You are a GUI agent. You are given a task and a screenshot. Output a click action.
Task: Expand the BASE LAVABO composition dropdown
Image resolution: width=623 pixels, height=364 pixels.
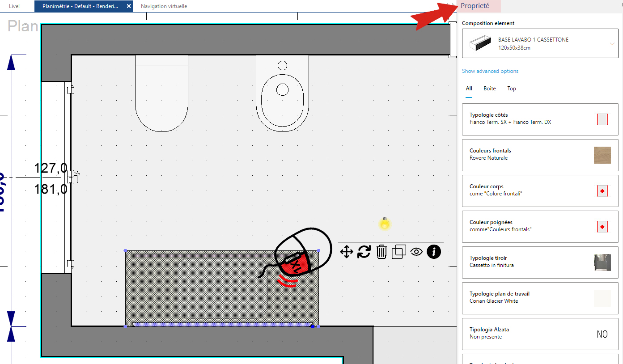click(x=612, y=43)
